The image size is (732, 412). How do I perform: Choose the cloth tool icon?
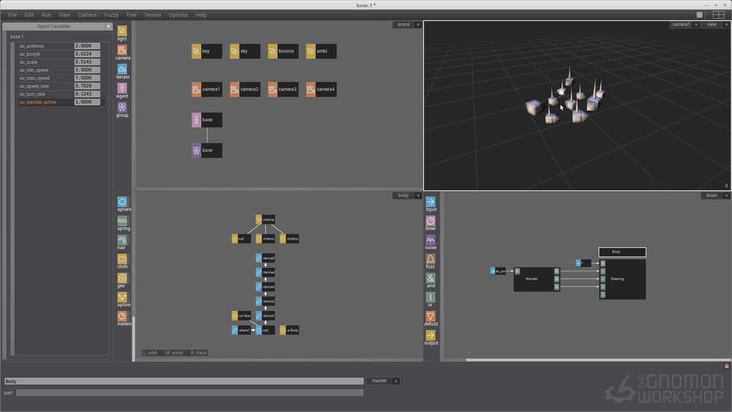(122, 259)
